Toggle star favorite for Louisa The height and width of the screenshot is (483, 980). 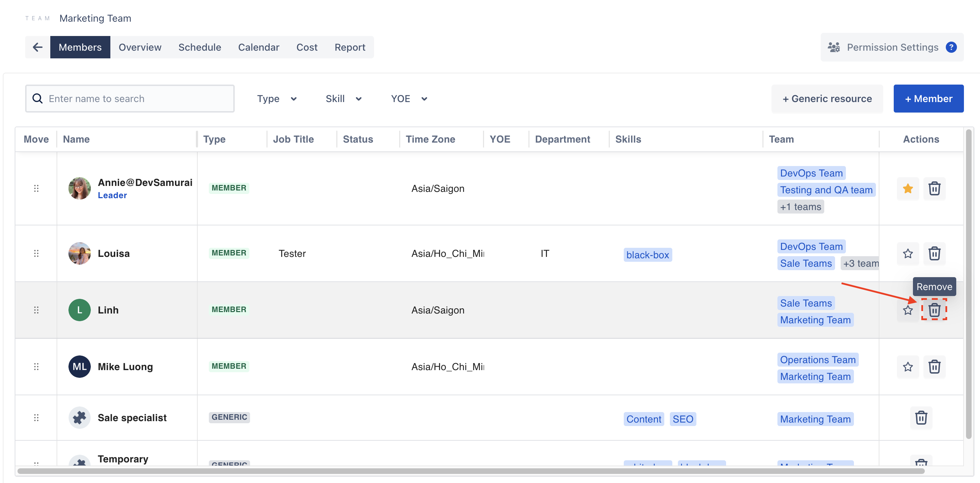(x=908, y=253)
